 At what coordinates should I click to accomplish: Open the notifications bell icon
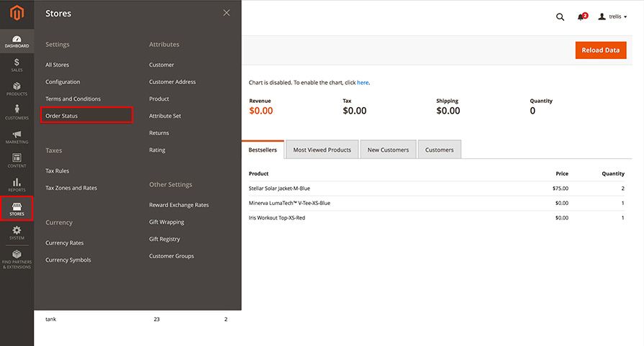coord(581,17)
